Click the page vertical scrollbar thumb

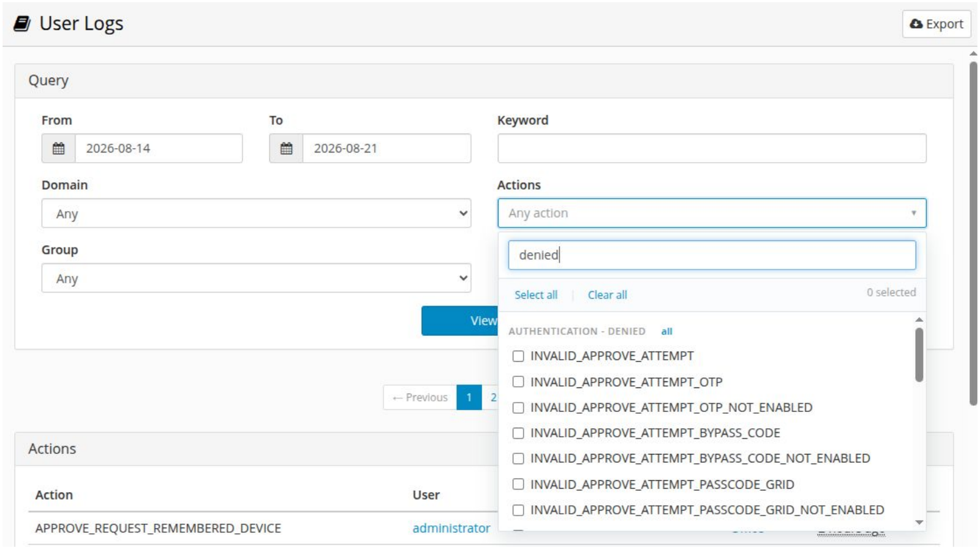[x=973, y=233]
